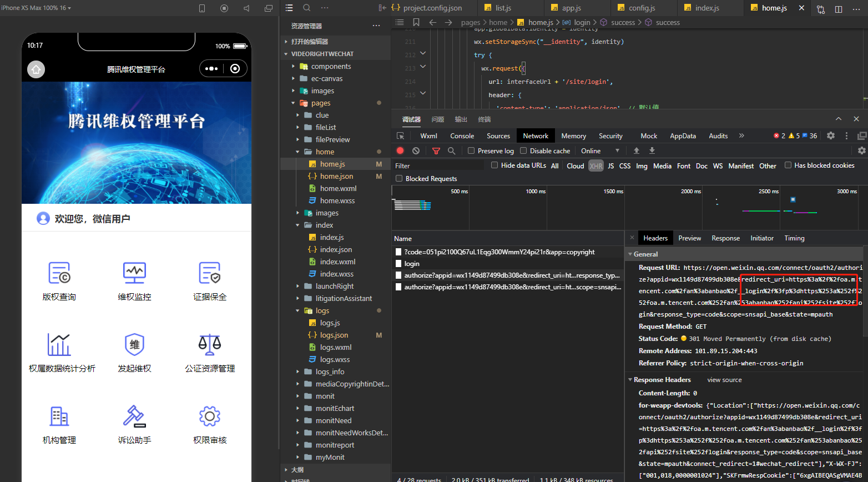Click the bookmark icon in breadcrumb bar
This screenshot has width=868, height=482.
click(416, 22)
